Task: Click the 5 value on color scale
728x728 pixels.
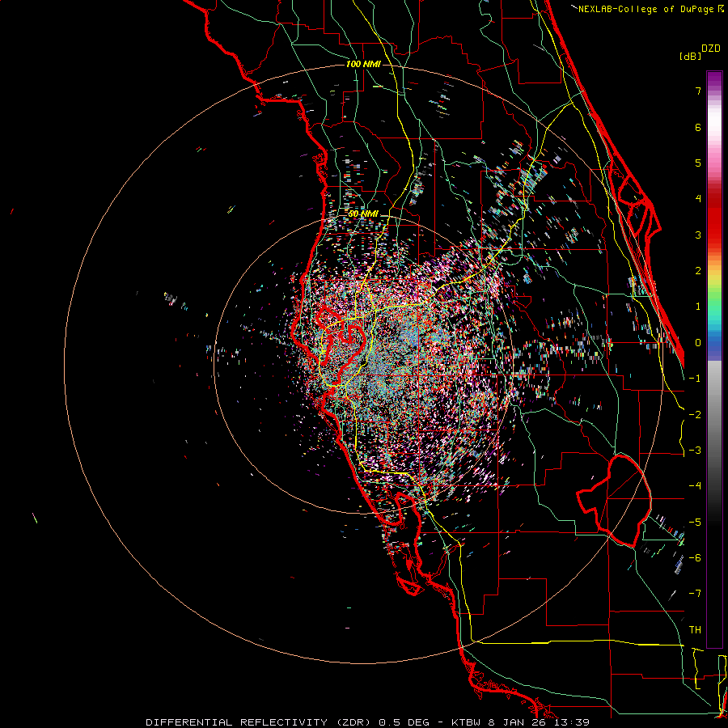Action: pos(698,163)
